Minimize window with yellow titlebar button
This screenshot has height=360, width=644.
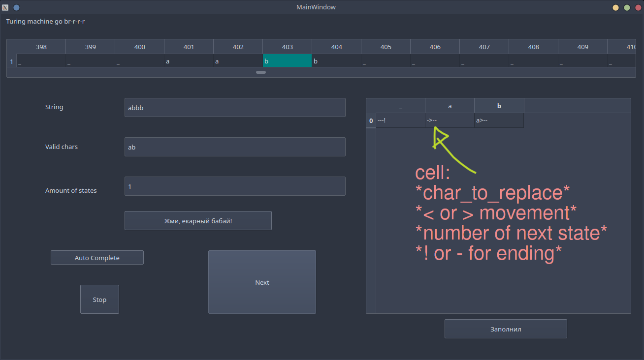pyautogui.click(x=615, y=7)
